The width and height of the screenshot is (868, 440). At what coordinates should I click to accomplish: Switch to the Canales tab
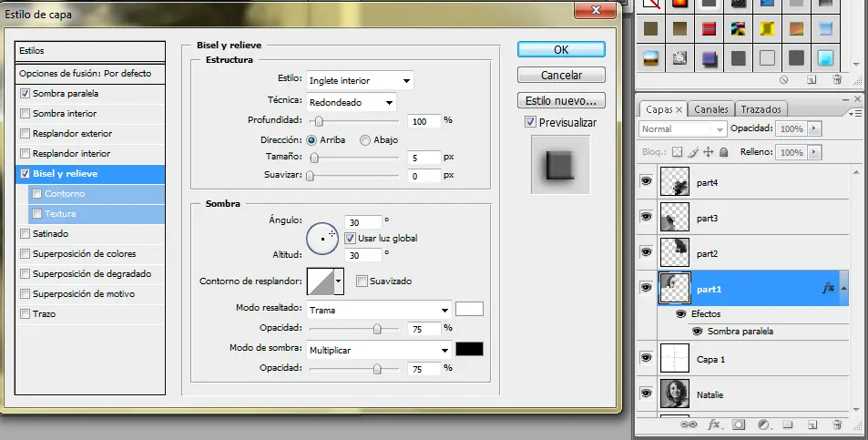pyautogui.click(x=710, y=109)
